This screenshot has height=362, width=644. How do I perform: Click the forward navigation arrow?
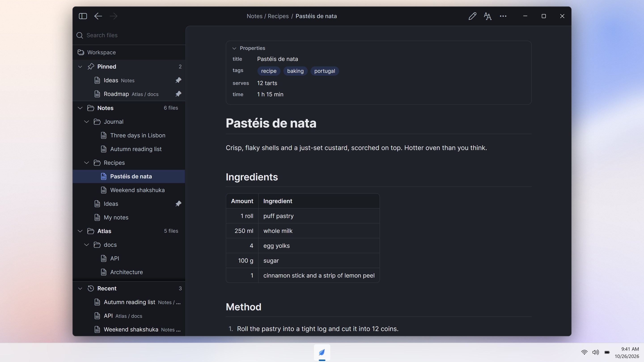(114, 16)
